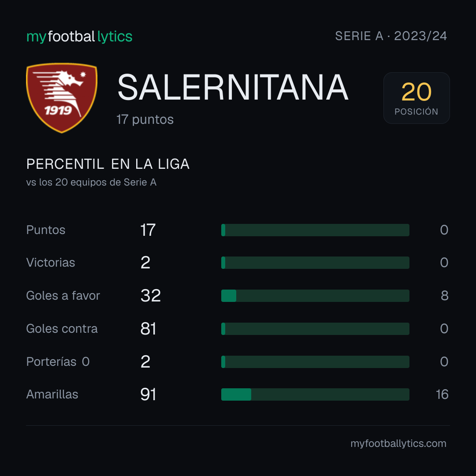Click the Victorias percentile bar
Image resolution: width=476 pixels, height=476 pixels.
315,263
